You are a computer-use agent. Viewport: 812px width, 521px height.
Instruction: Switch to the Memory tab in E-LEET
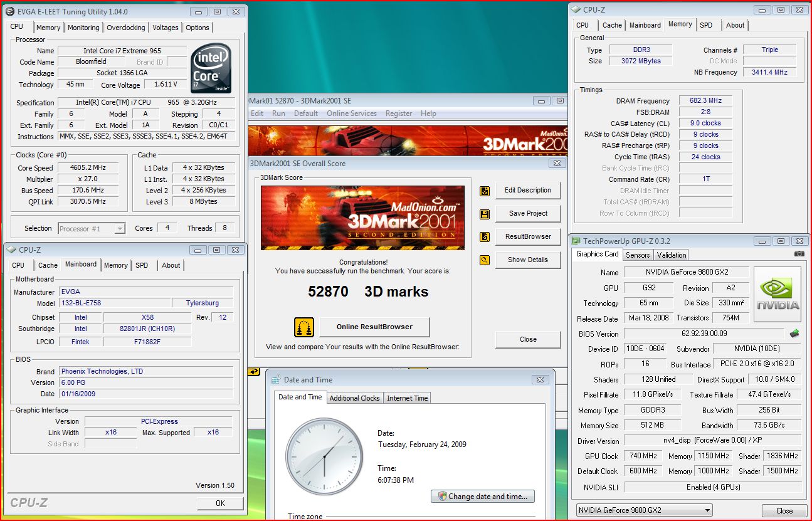coord(48,28)
